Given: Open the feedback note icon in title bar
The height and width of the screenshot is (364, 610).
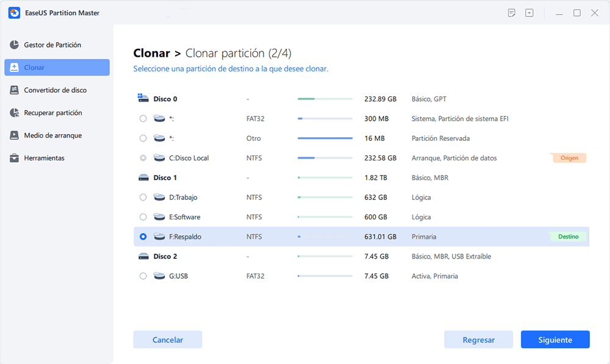Looking at the screenshot, I should pos(512,13).
